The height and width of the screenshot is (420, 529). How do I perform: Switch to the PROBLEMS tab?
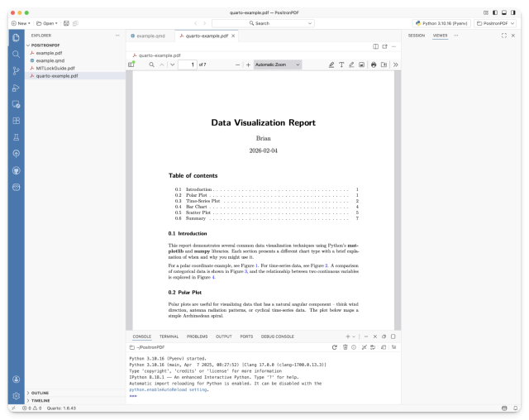pyautogui.click(x=197, y=336)
